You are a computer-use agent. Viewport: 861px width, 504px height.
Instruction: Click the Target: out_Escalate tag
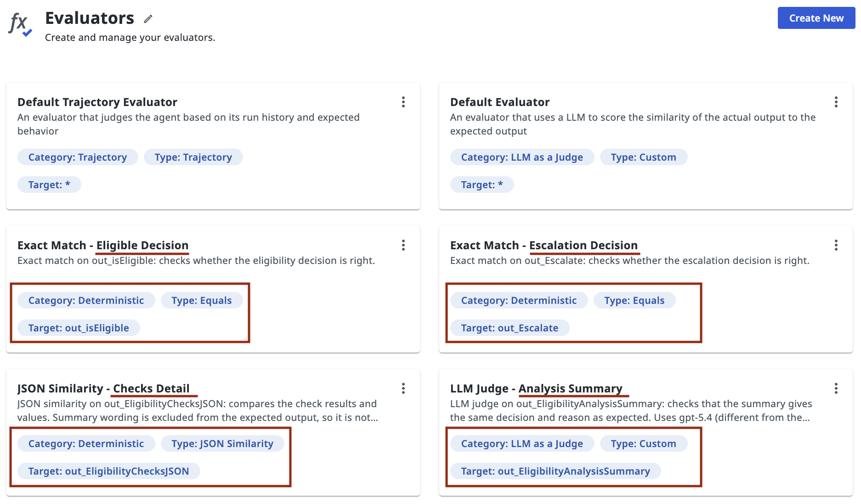click(x=510, y=328)
